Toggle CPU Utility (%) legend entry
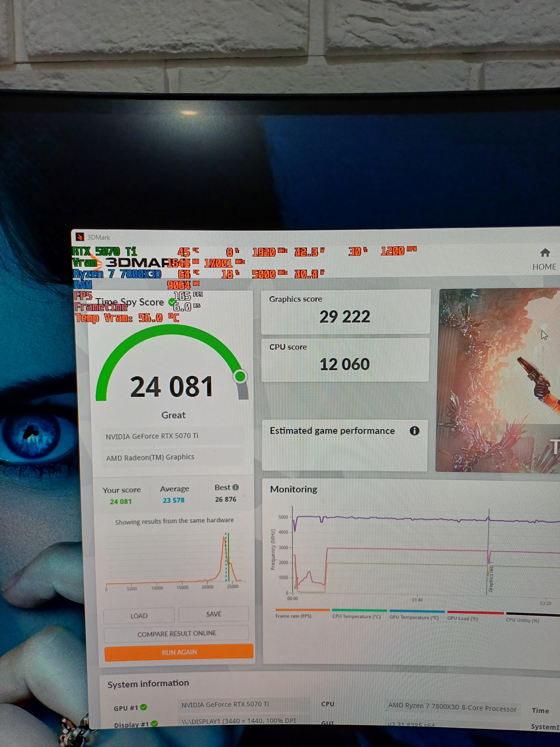 pos(522,620)
